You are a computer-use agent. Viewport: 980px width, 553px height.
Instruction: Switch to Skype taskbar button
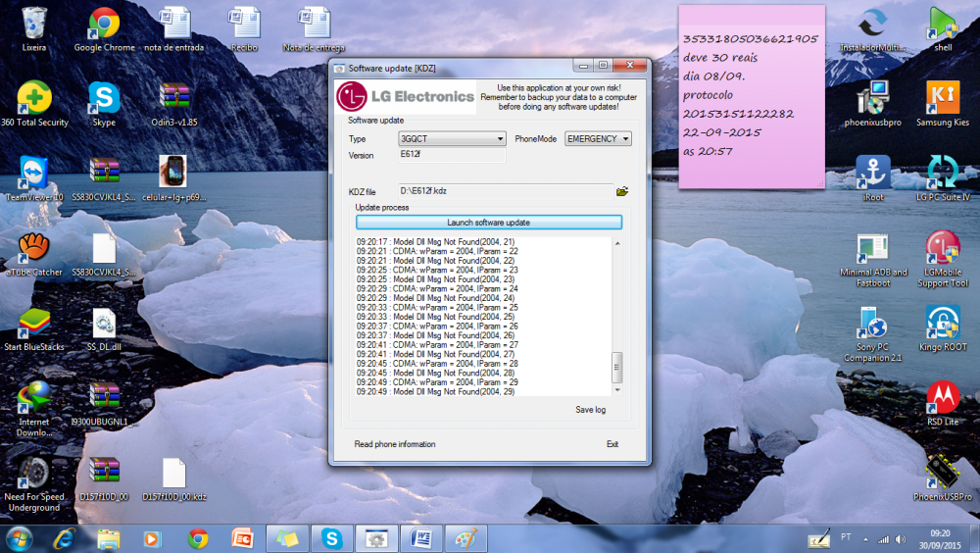[x=332, y=538]
